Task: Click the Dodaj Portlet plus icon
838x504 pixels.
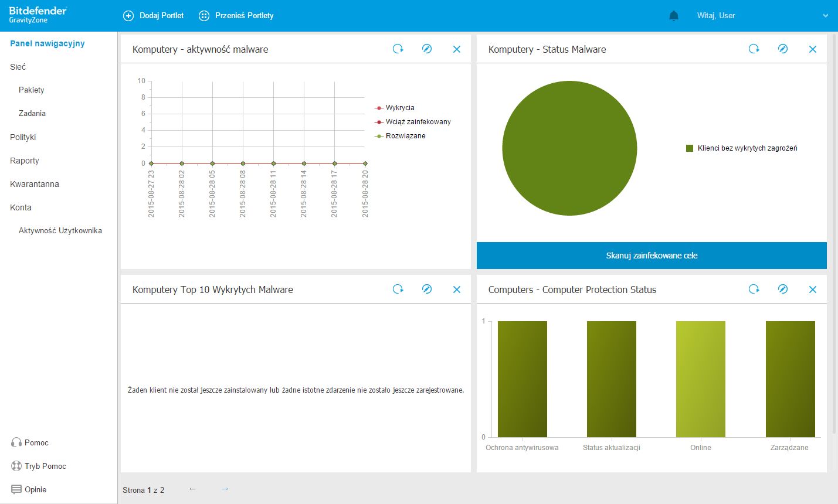Action: (128, 16)
